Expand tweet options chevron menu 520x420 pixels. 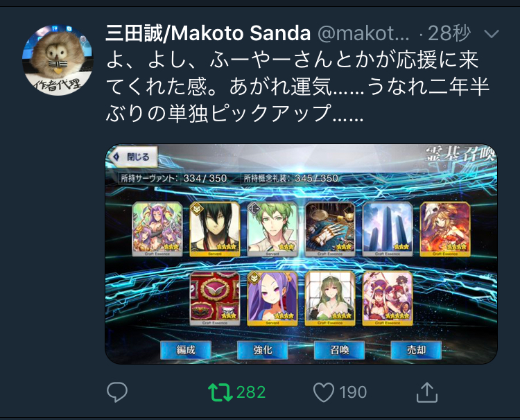click(491, 34)
